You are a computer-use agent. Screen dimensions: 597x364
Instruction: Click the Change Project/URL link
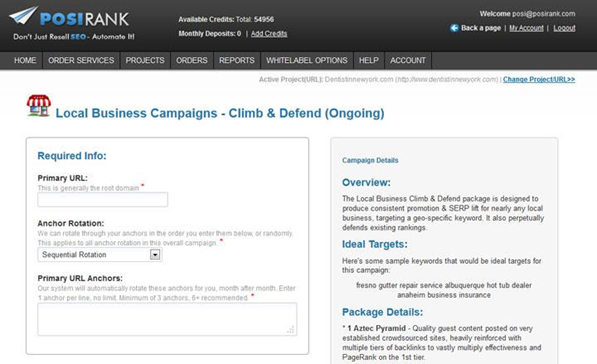pos(539,80)
